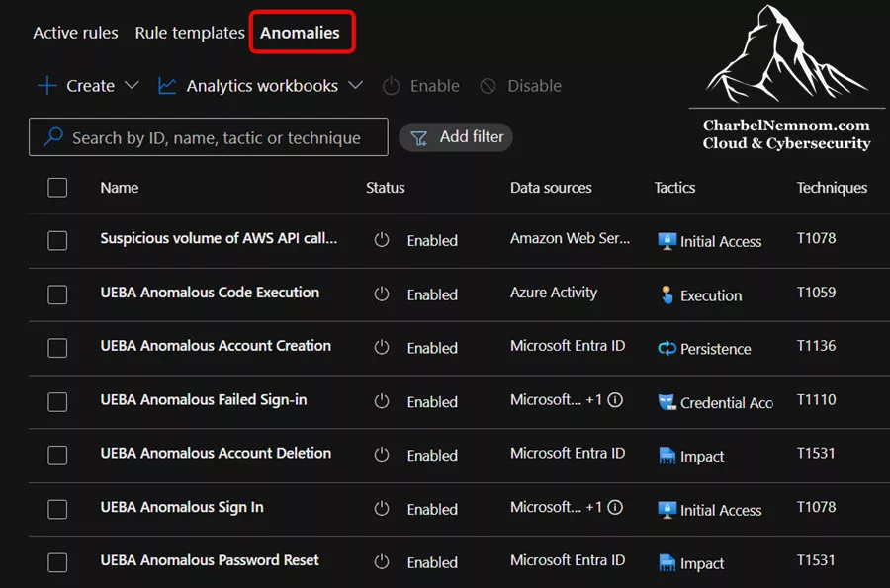Expand the Create dropdown chevron
Screen dimensions: 890x588
pos(132,85)
